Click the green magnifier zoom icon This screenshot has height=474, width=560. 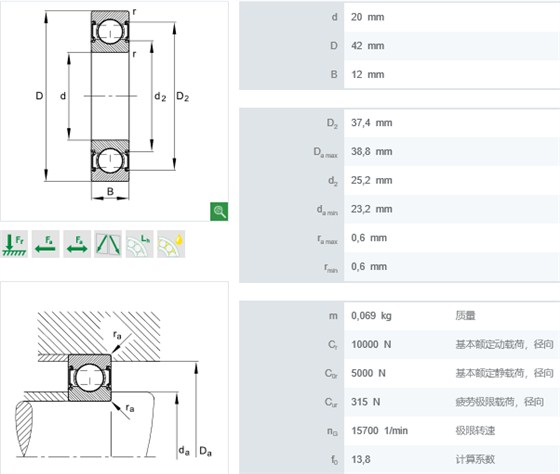219,211
